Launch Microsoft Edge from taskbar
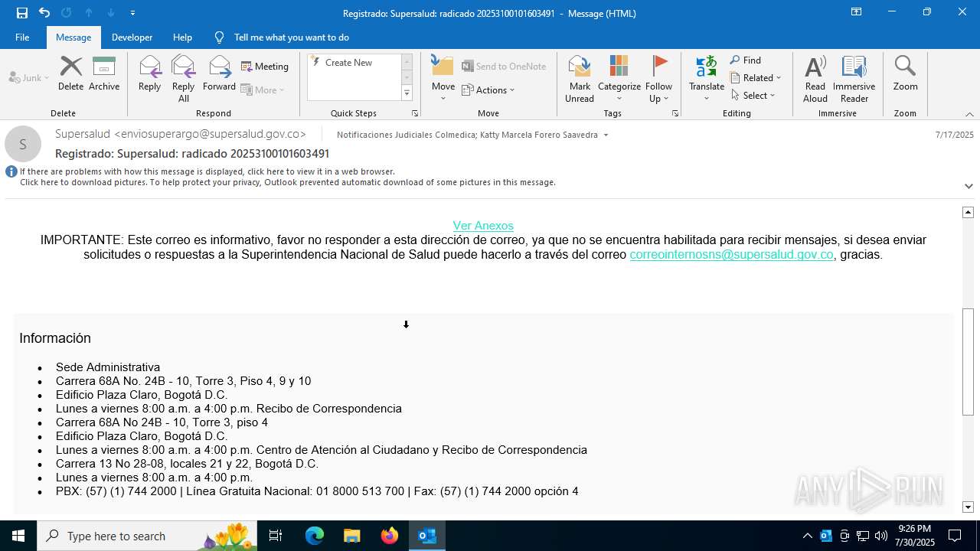 [x=315, y=536]
